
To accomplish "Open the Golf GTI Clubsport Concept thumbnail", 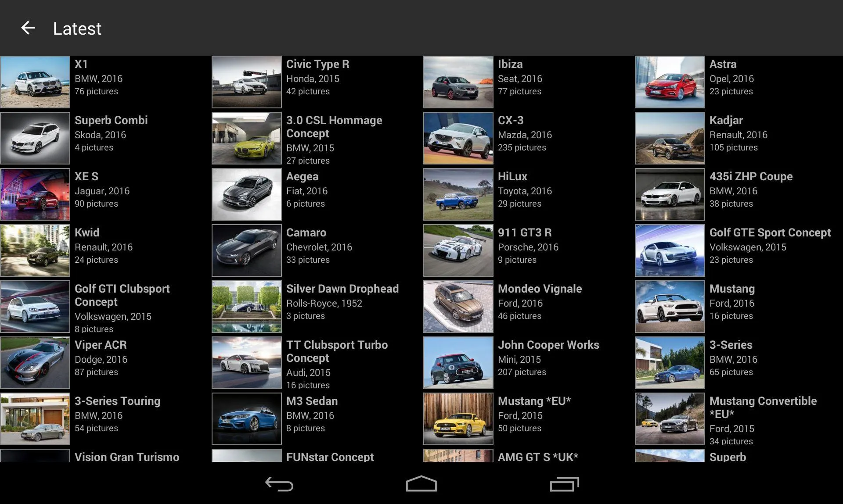I will tap(35, 307).
